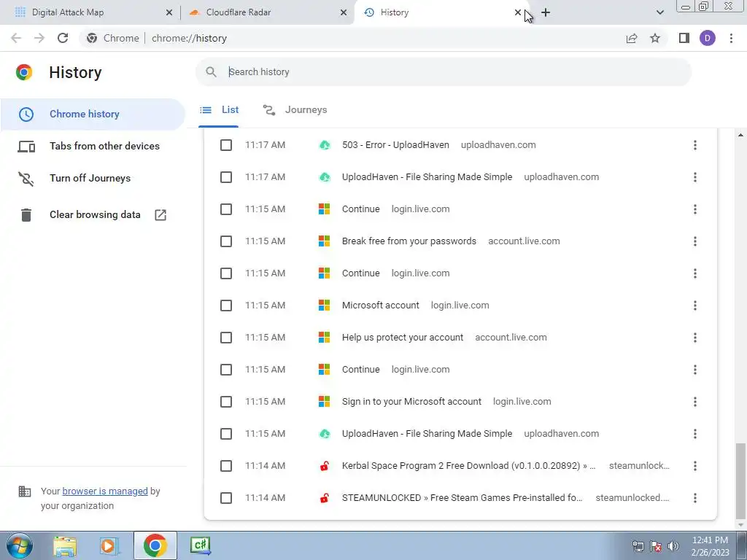Open Kerbal Space Program 2 Free Download link
The width and height of the screenshot is (747, 560).
469,466
